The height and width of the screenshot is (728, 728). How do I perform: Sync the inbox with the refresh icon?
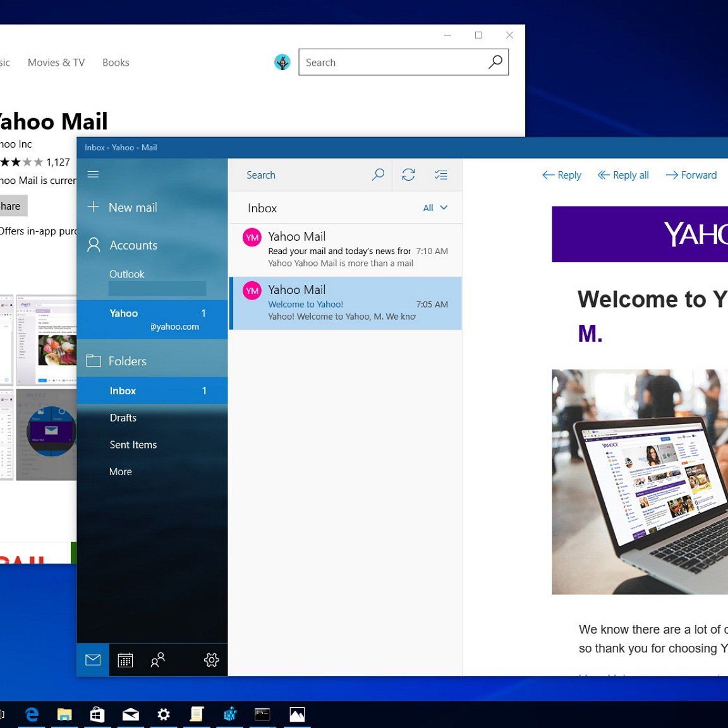click(x=408, y=174)
